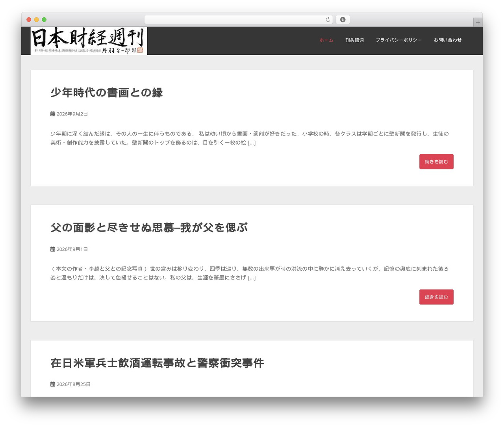504x427 pixels.
Task: Open article 少年時代の書画との縁
Action: (106, 93)
